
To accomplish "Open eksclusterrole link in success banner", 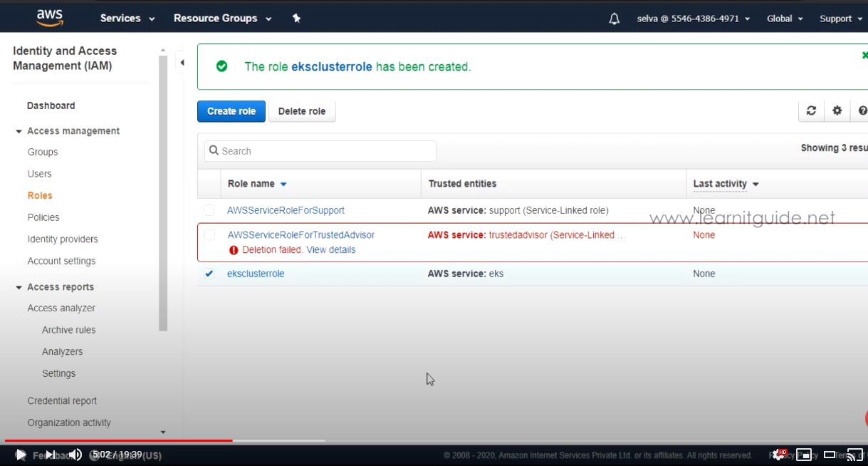I will tap(332, 67).
